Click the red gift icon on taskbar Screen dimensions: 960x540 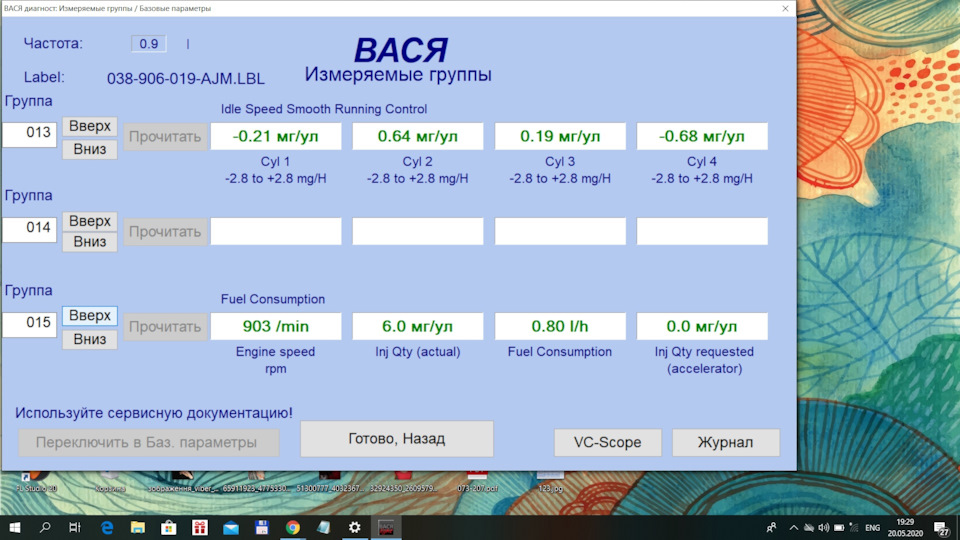click(x=200, y=527)
